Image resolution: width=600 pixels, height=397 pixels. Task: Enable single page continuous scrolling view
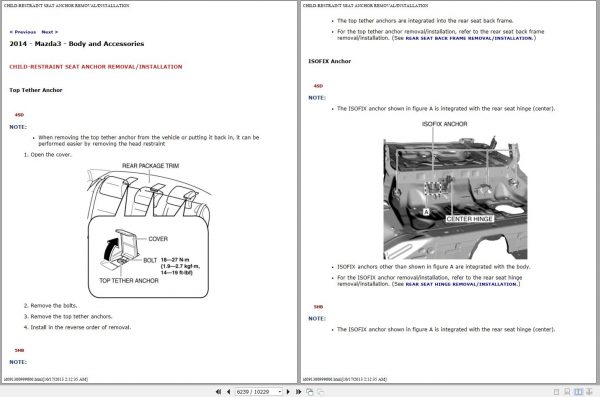pos(567,392)
